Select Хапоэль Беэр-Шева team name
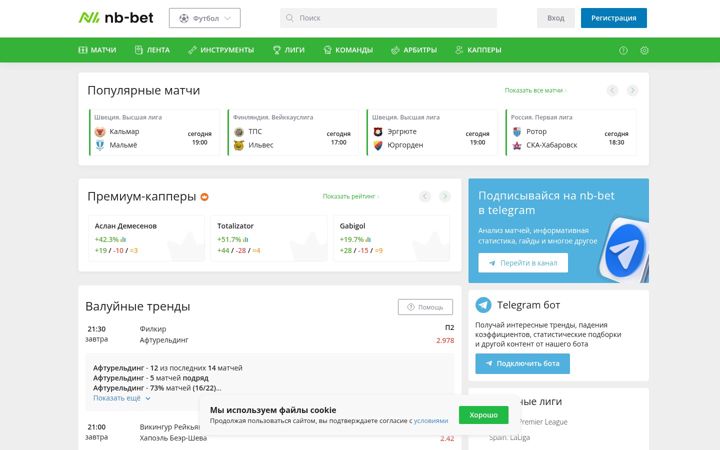The width and height of the screenshot is (720, 450). [x=173, y=438]
